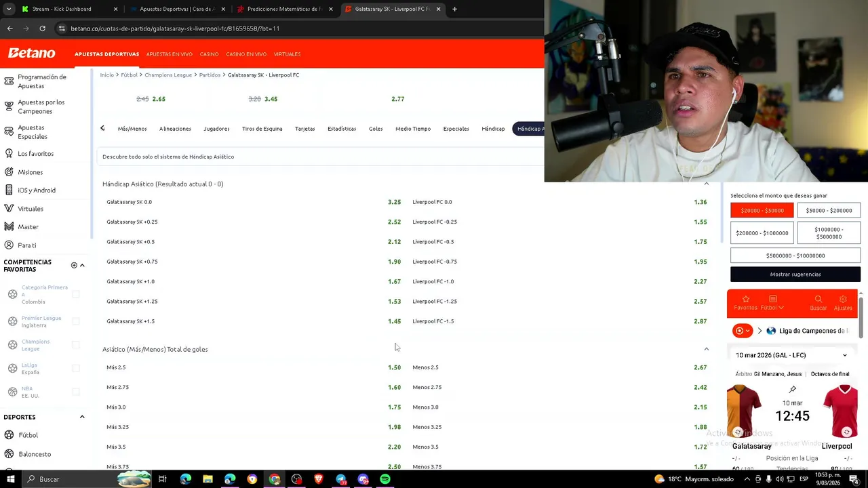Click pin icon above 10 mar
Screen dimensions: 868x488
792,389
